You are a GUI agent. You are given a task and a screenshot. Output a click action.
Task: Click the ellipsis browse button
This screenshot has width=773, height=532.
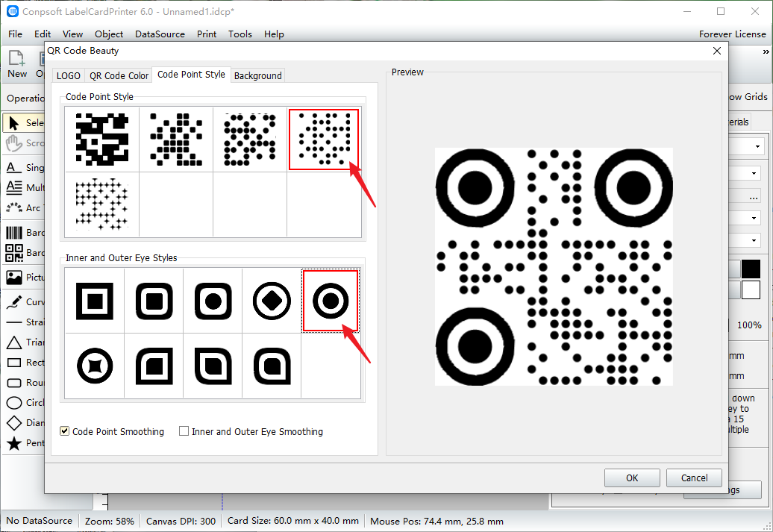(754, 198)
